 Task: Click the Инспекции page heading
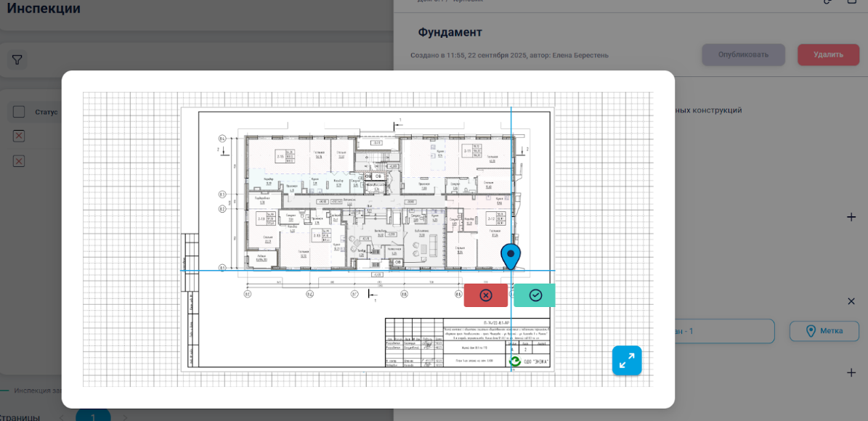coord(44,9)
